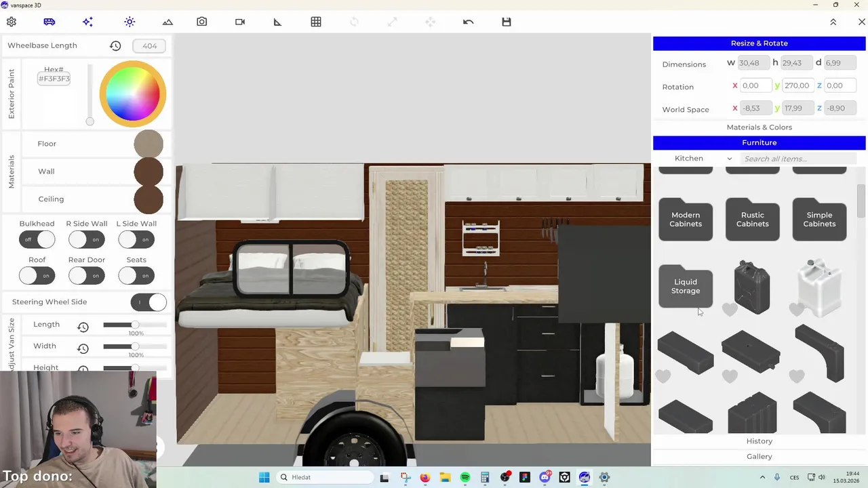
Task: Favorite the black jerry can item
Action: (x=730, y=310)
